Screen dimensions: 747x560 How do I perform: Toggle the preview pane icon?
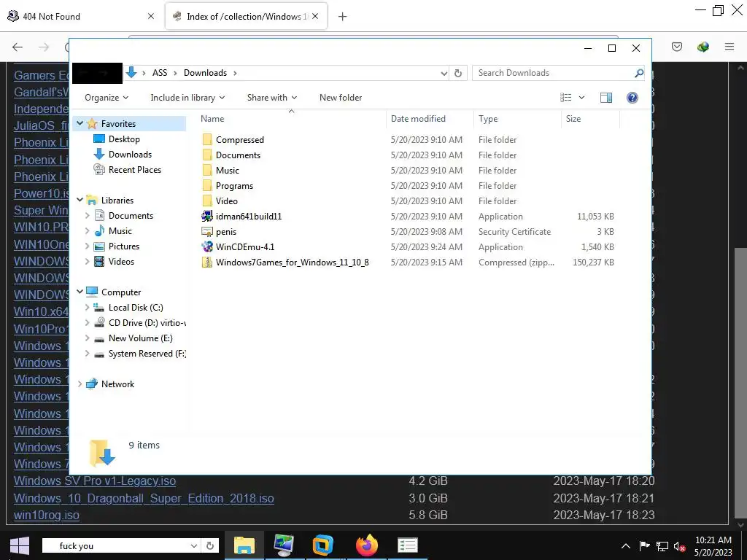click(x=606, y=98)
